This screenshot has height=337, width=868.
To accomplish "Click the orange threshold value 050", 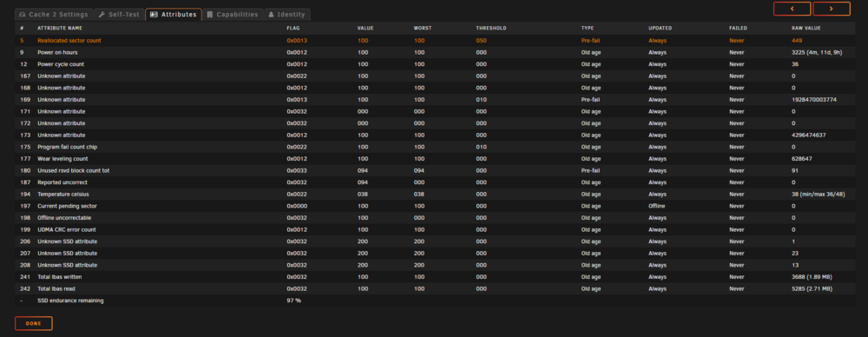I will point(481,41).
